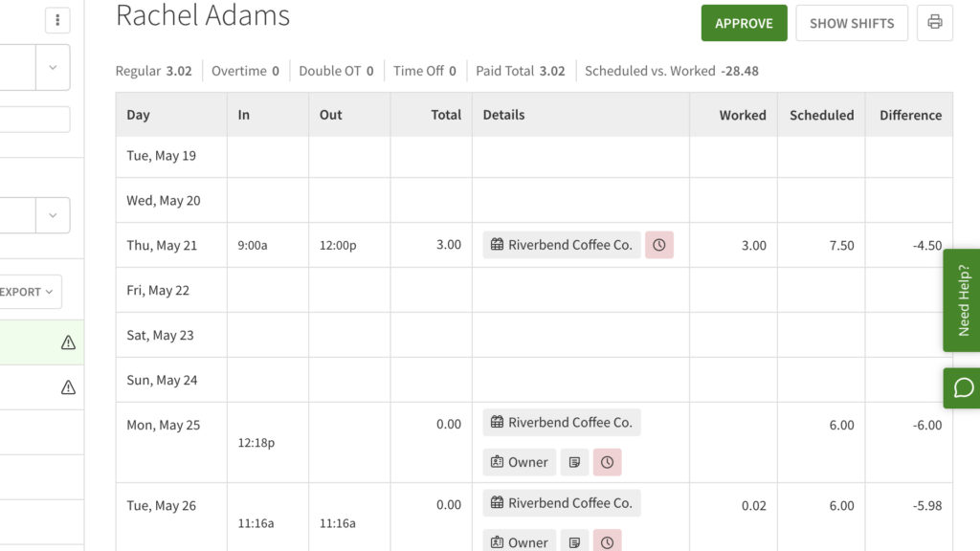
Task: Select Riverbend Coffee Co. tag on Tue, May 26
Action: [x=561, y=503]
